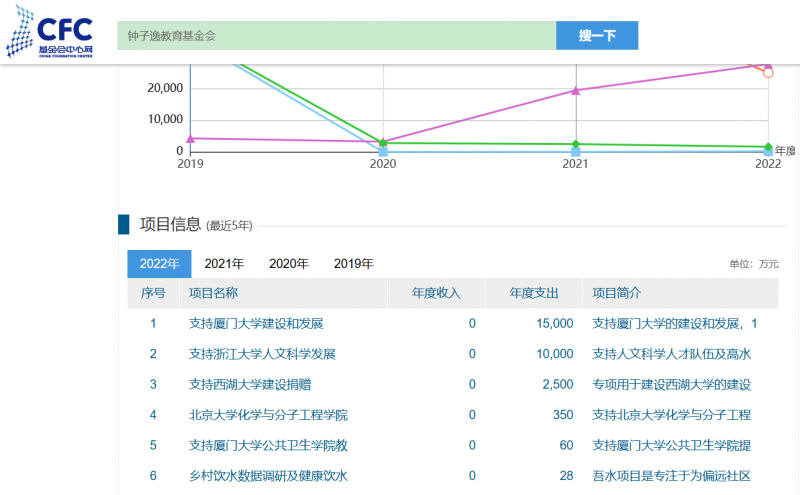
Task: Click the 2021 x-axis year label
Action: [576, 164]
